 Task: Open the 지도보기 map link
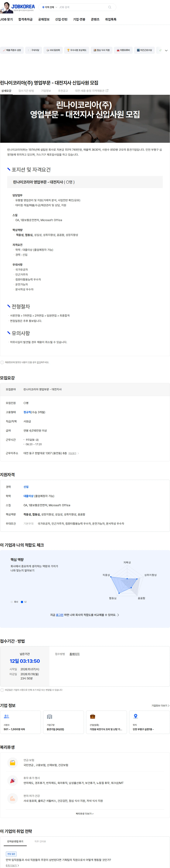(x=73, y=453)
